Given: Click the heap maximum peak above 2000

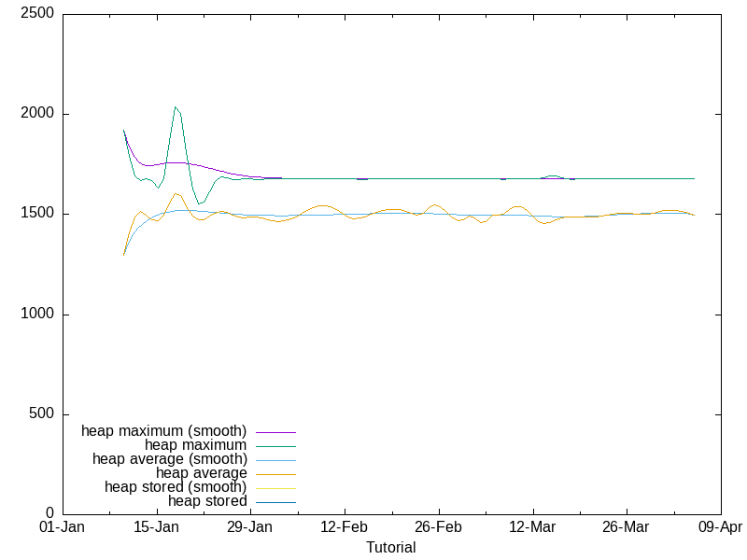Looking at the screenshot, I should [x=176, y=107].
